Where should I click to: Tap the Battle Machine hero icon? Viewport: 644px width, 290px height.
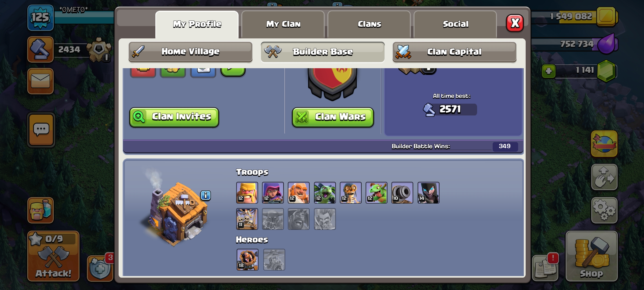[247, 259]
